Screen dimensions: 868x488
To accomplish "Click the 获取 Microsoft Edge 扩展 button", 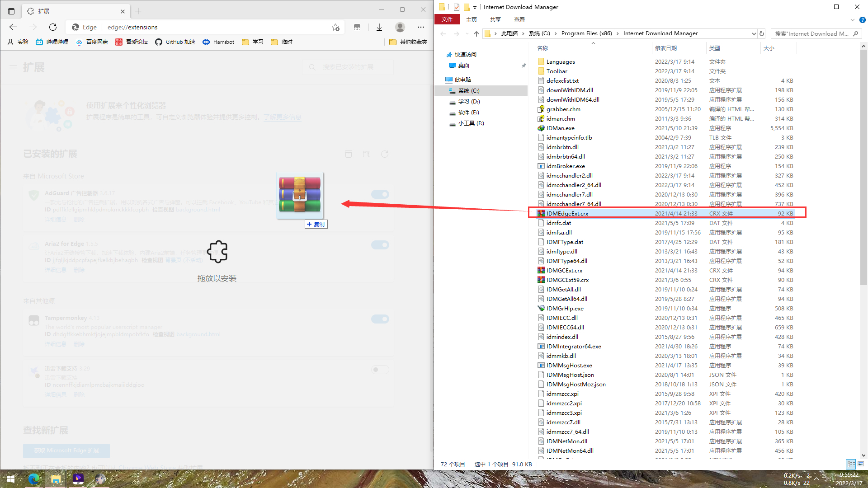I will pos(66,450).
